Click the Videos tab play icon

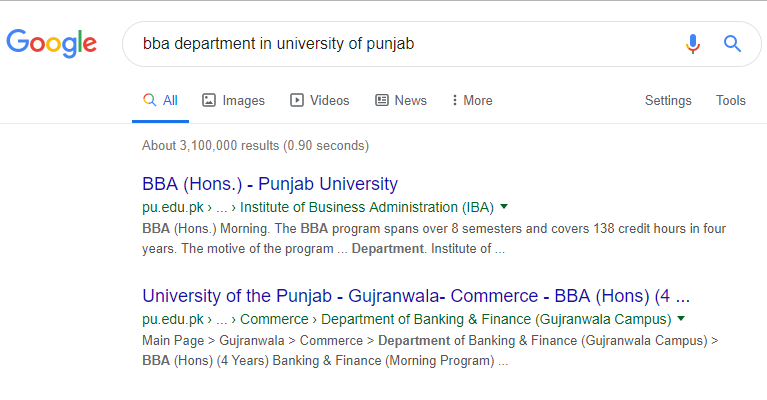pos(297,100)
